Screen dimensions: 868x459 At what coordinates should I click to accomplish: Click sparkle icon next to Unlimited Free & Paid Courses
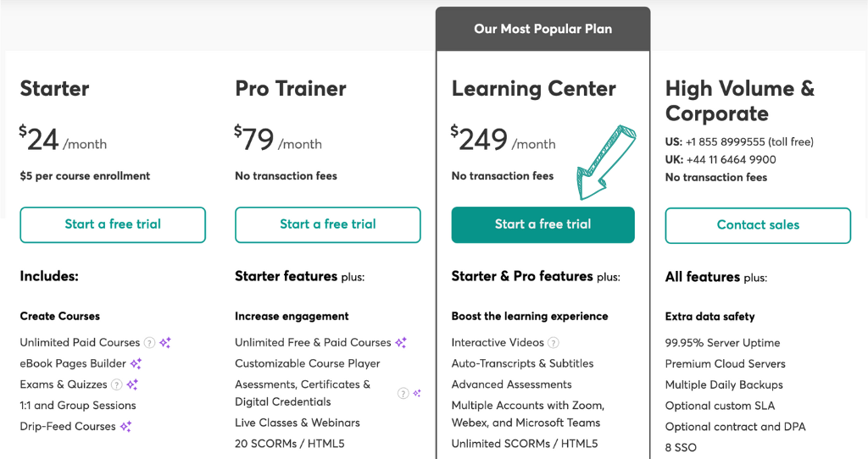coord(401,343)
